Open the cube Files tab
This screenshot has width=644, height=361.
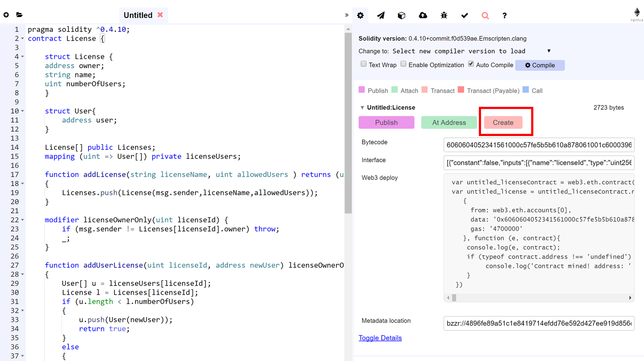click(402, 15)
